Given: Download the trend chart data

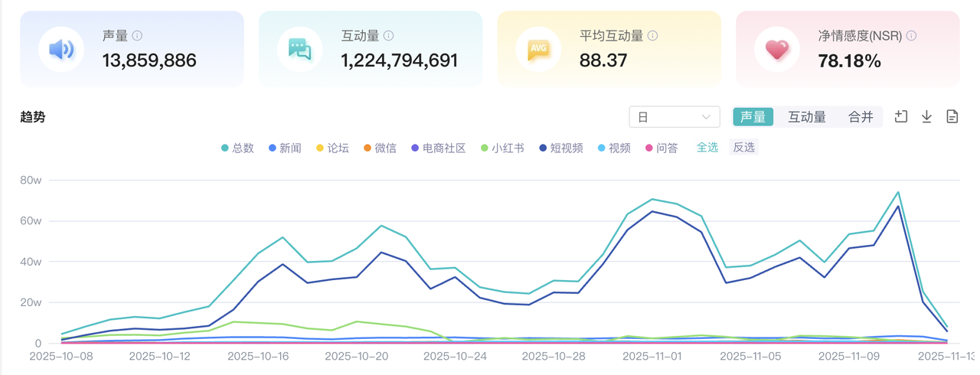Looking at the screenshot, I should coord(926,116).
